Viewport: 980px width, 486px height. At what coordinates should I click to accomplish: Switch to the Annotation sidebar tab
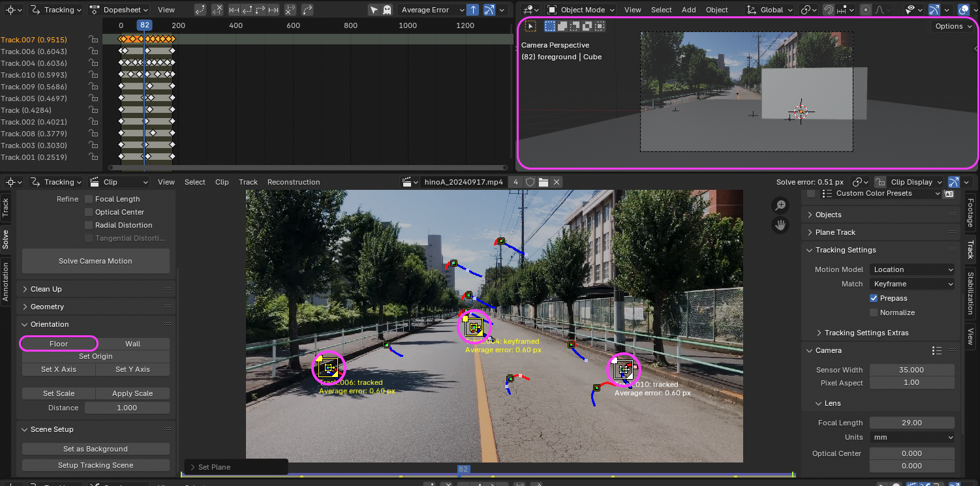click(6, 281)
